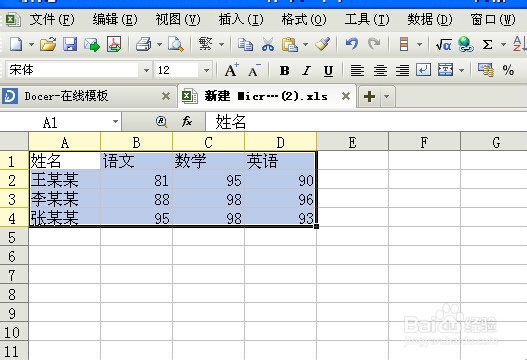This screenshot has height=360, width=527.
Task: Open print preview icon
Action: (x=175, y=44)
